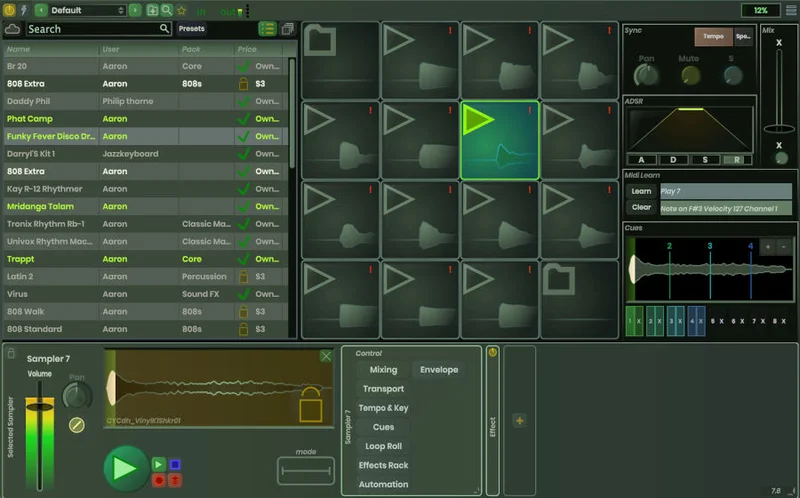
Task: Sort the list by Name column
Action: [51, 49]
